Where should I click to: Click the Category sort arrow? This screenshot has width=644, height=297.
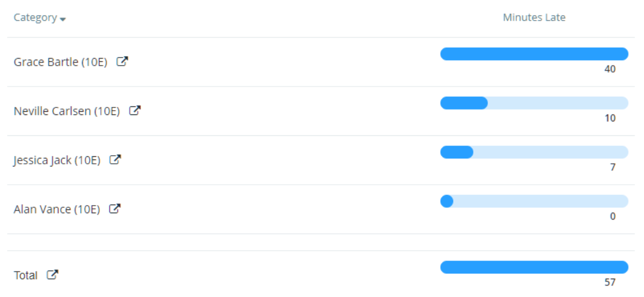point(63,19)
